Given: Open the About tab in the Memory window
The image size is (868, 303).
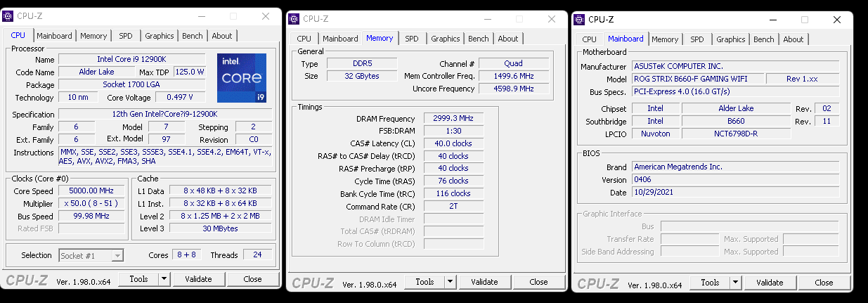Looking at the screenshot, I should pos(508,39).
